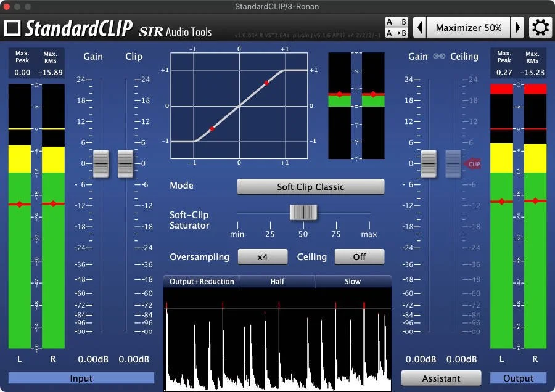Click the Input label bar

coord(81,378)
